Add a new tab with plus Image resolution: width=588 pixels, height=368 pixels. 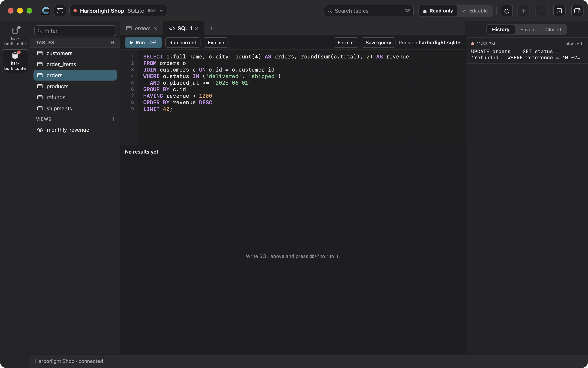pos(211,28)
